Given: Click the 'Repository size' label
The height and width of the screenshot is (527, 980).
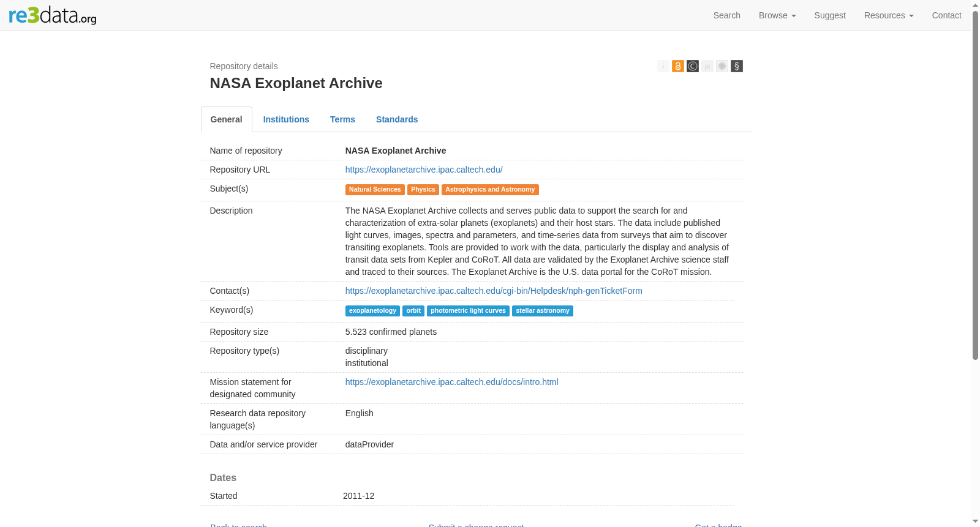Looking at the screenshot, I should [x=239, y=332].
